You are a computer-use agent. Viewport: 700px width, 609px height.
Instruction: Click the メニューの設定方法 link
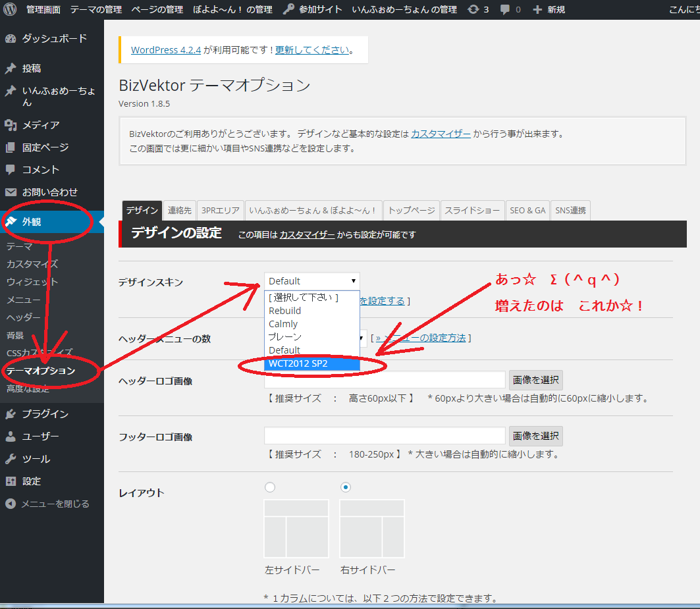tap(421, 338)
